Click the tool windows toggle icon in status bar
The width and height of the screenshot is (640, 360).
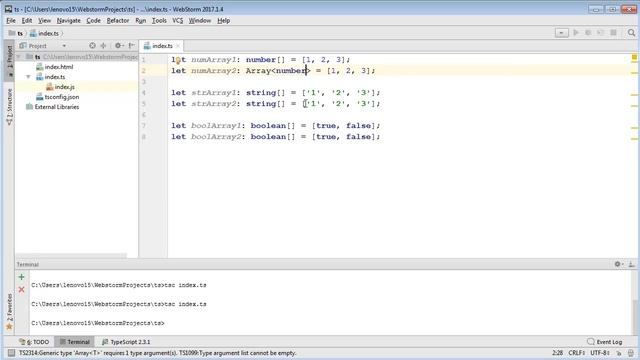pos(11,353)
